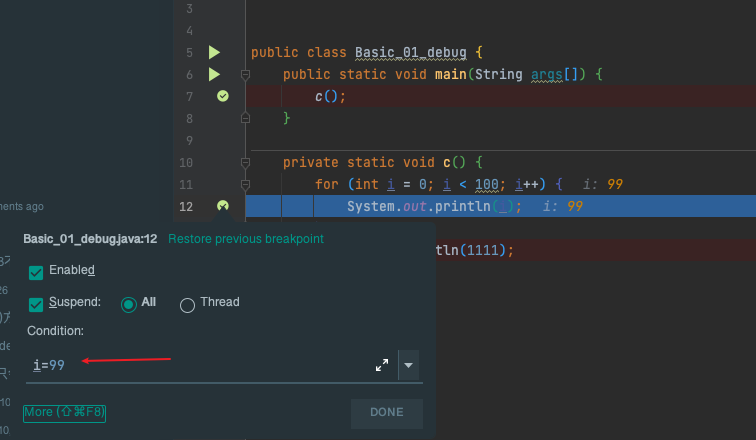Open the condition history dropdown arrow
The width and height of the screenshot is (756, 440).
(x=408, y=366)
